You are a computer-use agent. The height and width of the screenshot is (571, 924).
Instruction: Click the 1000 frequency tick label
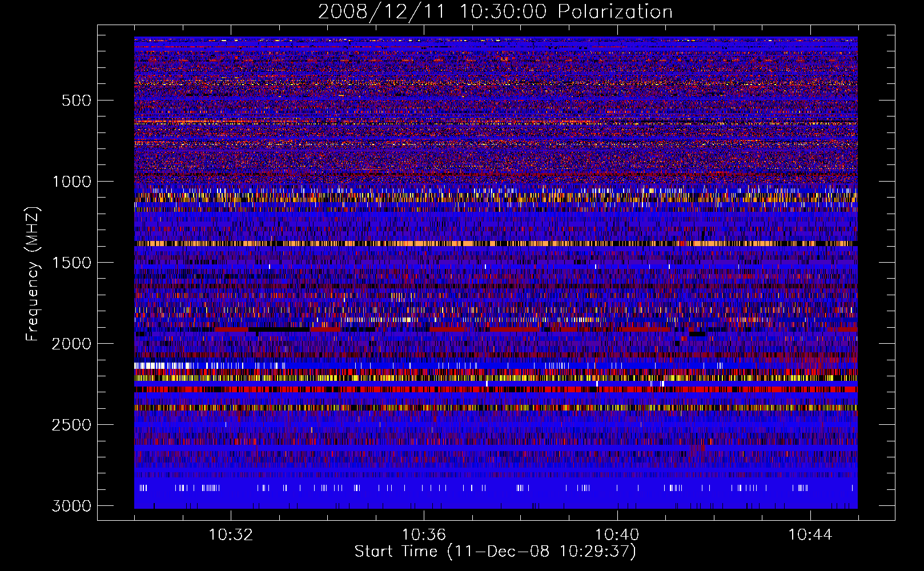point(72,182)
